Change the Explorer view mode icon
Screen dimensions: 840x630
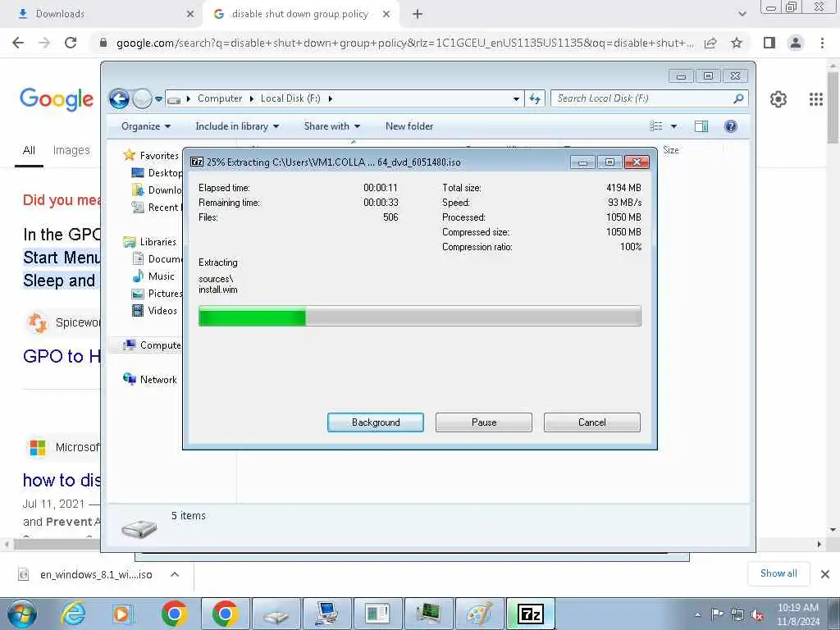tap(656, 126)
